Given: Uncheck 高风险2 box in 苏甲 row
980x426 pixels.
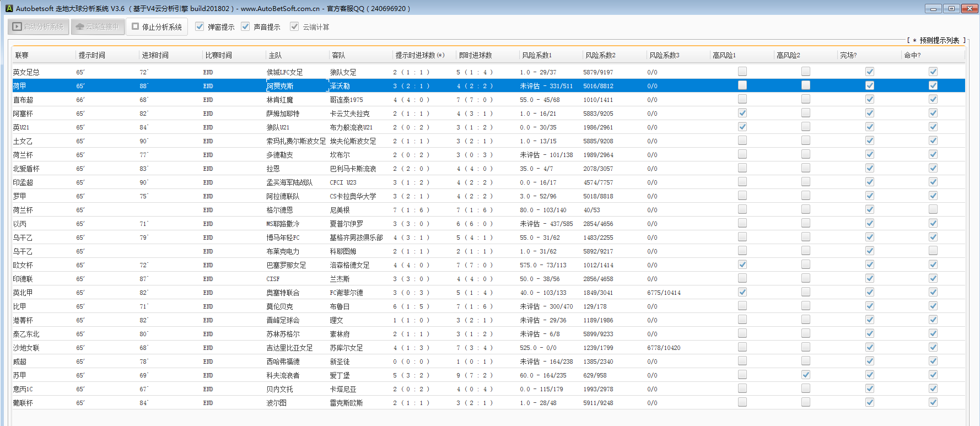Looking at the screenshot, I should 806,375.
